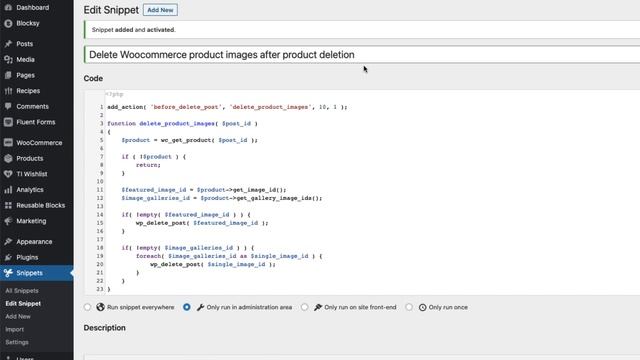Open Edit Snippet submenu link
Image resolution: width=640 pixels, height=360 pixels.
pyautogui.click(x=23, y=304)
